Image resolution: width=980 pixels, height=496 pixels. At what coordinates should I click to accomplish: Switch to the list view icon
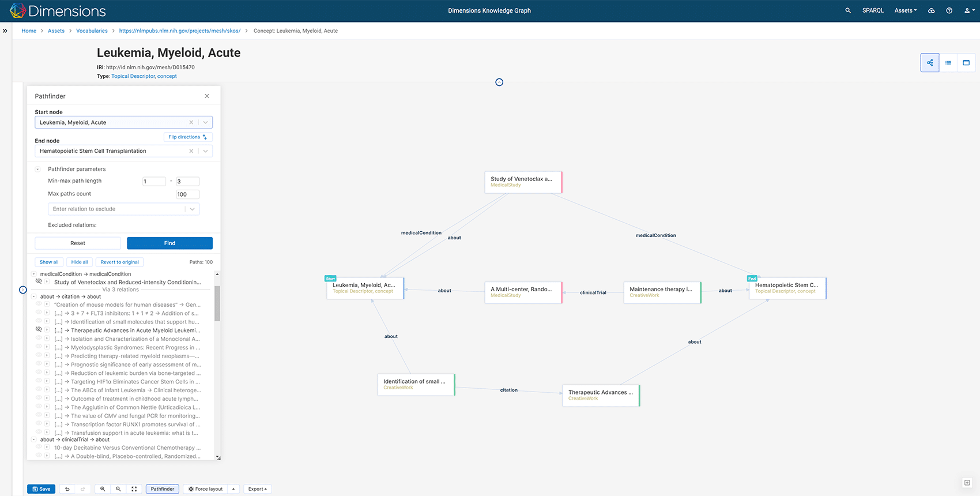coord(948,63)
